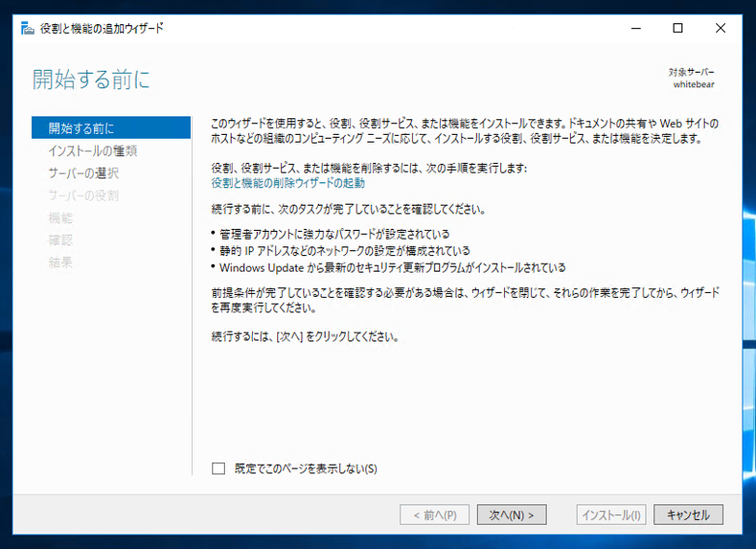Click the 開始する前に page heading

[92, 80]
